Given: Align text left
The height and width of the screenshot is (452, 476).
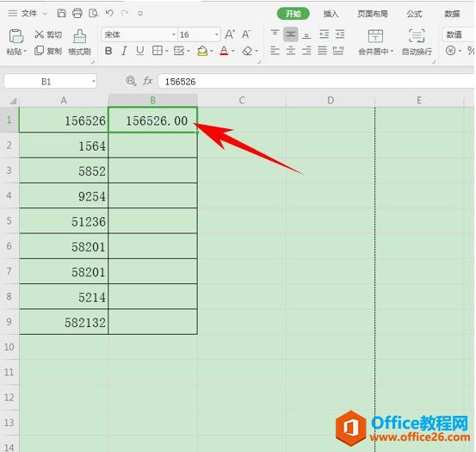Looking at the screenshot, I should pyautogui.click(x=275, y=51).
